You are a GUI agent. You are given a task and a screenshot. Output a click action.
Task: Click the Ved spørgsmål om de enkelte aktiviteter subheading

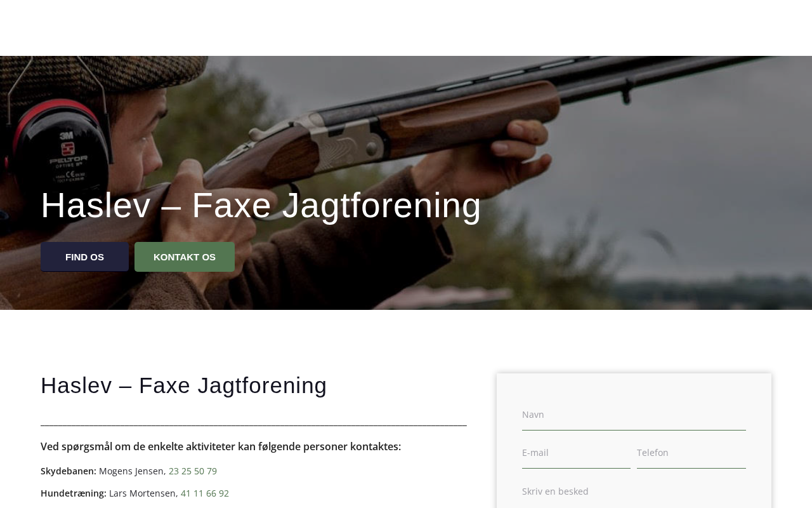(x=221, y=446)
